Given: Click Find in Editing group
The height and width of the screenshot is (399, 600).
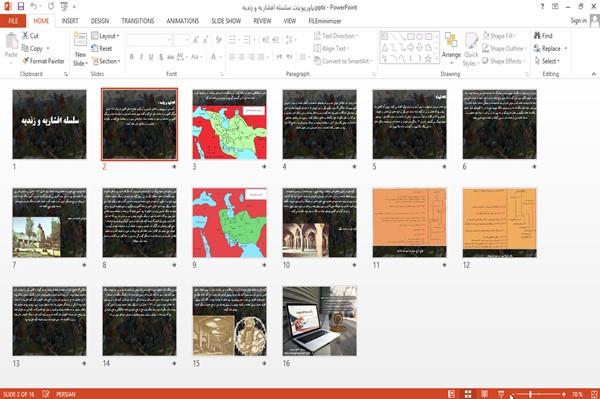Looking at the screenshot, I should click(543, 36).
